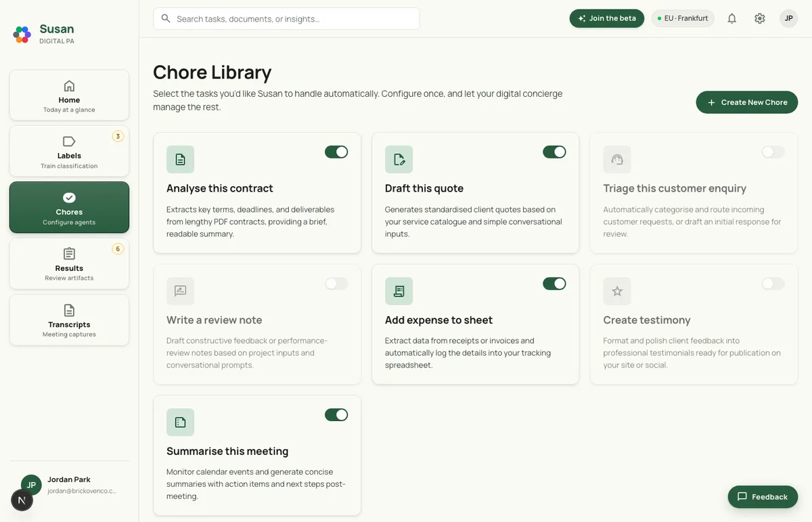Screen dimensions: 812x522
Task: Disable the Draft this quote toggle
Action: 554,152
